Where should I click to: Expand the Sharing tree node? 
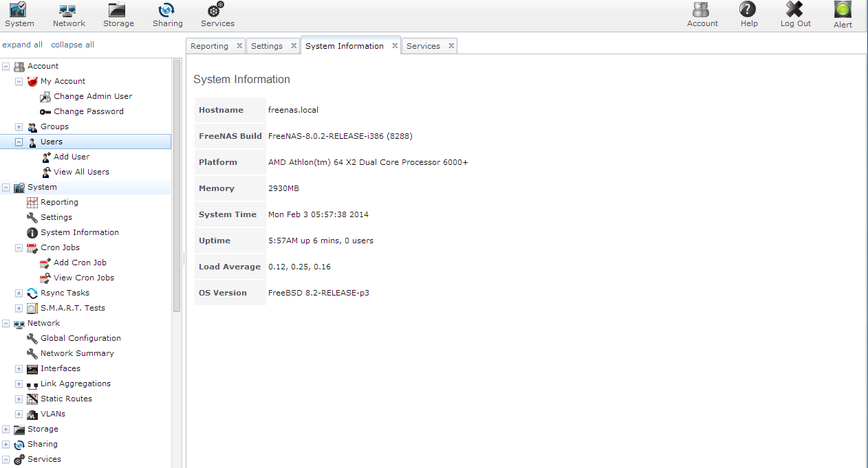coord(6,444)
